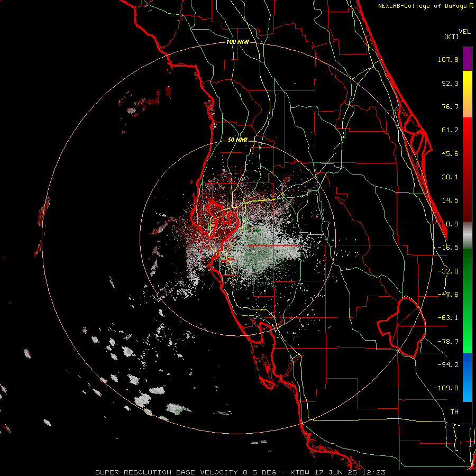Select the 107.8 velocity scale value
The width and height of the screenshot is (476, 476).
448,59
